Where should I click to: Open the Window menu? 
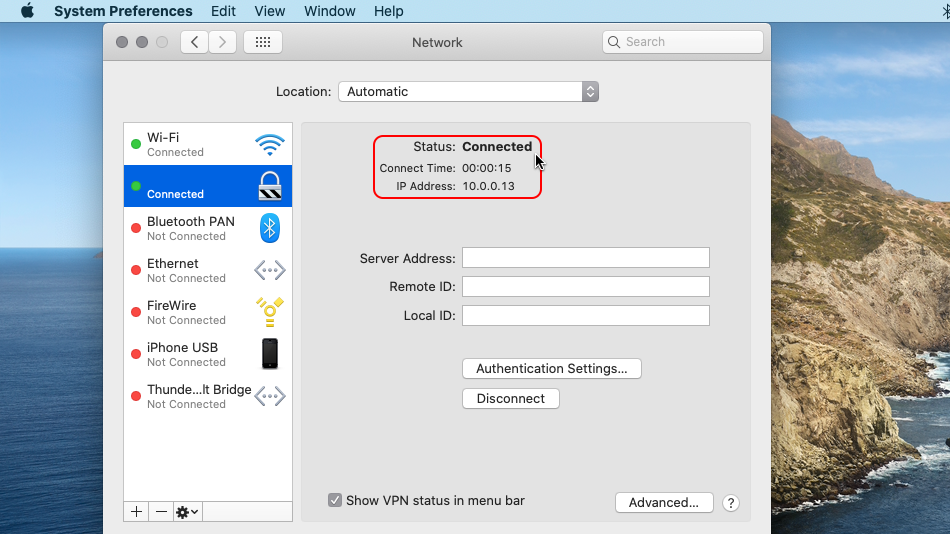tap(329, 11)
